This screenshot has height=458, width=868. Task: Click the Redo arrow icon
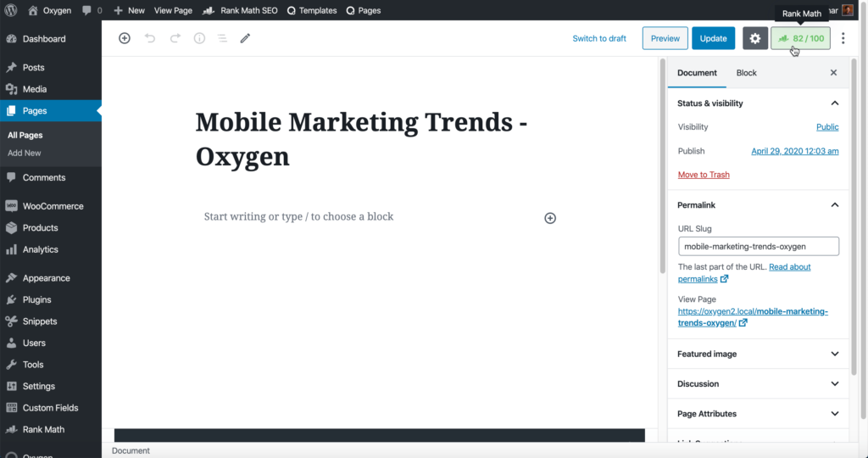[x=175, y=38]
